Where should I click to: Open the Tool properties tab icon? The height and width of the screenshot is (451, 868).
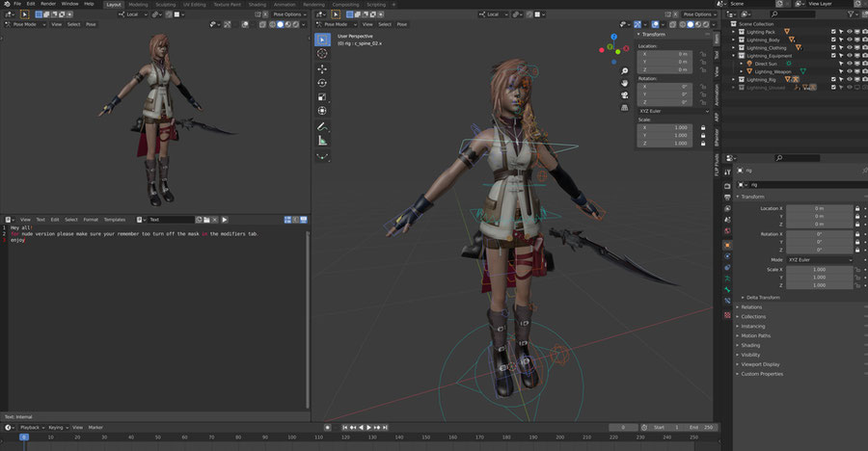(x=727, y=172)
